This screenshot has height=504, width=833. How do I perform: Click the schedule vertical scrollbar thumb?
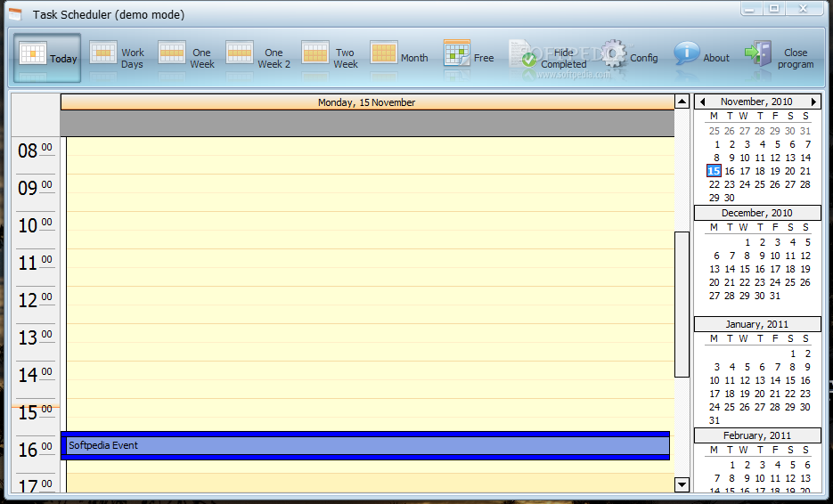point(682,305)
